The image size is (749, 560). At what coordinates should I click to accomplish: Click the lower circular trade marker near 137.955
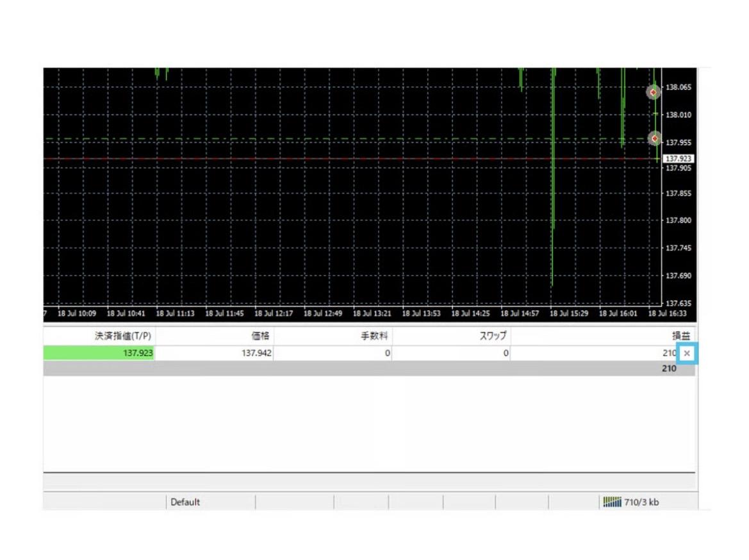654,138
